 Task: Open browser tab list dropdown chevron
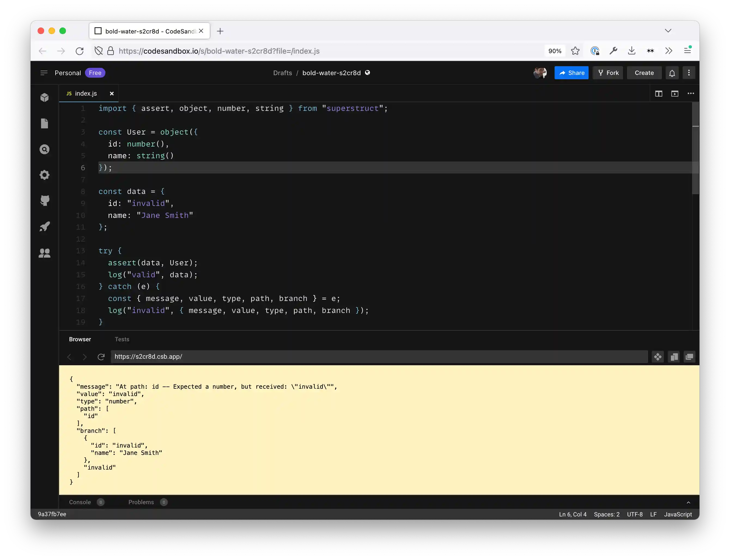pyautogui.click(x=668, y=30)
